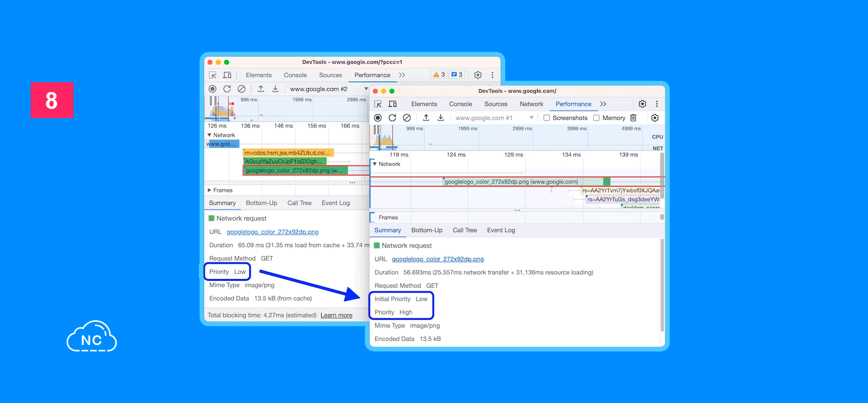
Task: Open capture settings gear in front Performance toolbar
Action: click(x=655, y=118)
